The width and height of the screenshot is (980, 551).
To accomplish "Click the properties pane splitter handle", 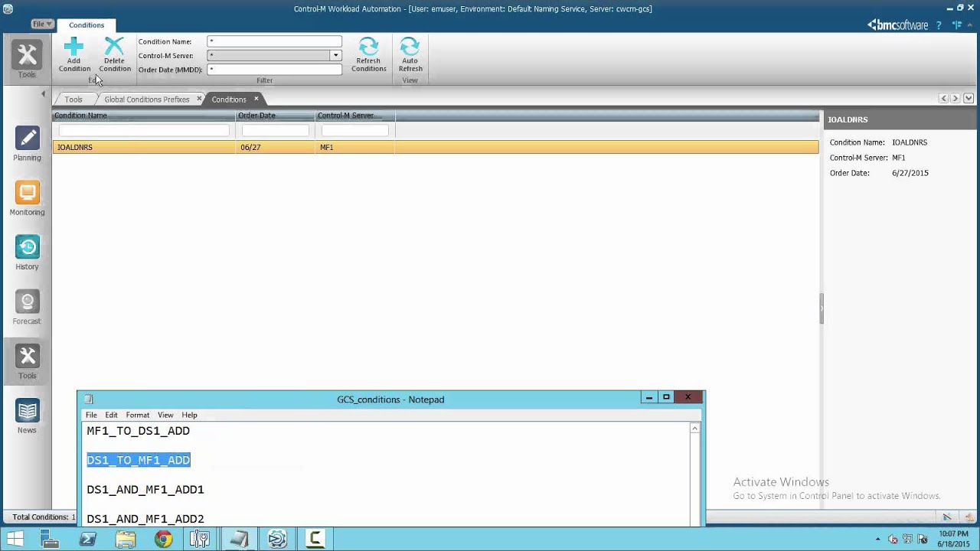I will click(x=822, y=309).
